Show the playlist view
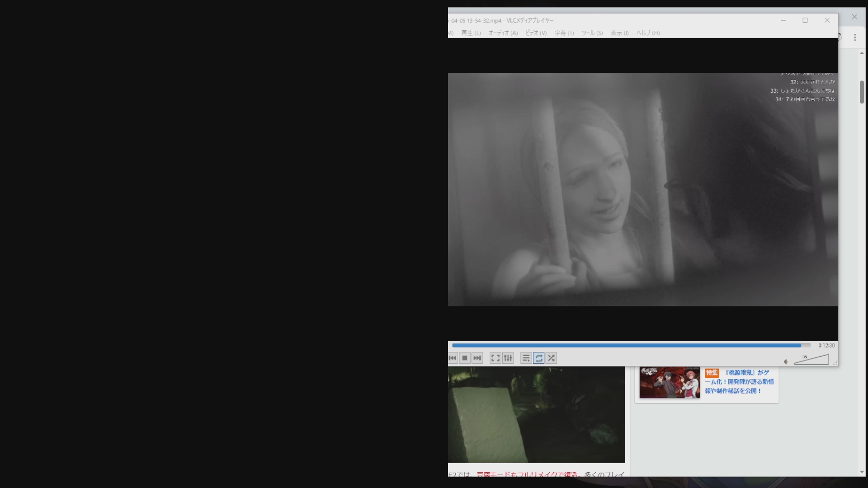Screen dimensions: 868x488 point(526,358)
